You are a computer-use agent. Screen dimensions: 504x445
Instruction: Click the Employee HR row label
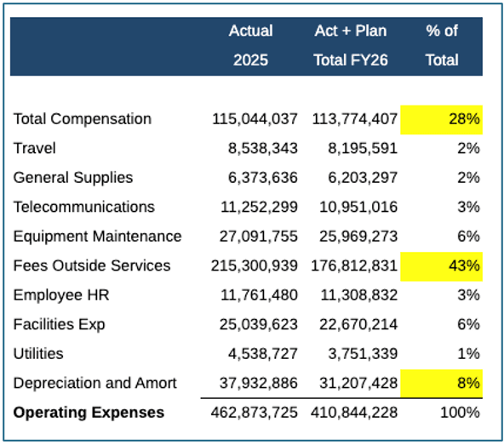61,295
